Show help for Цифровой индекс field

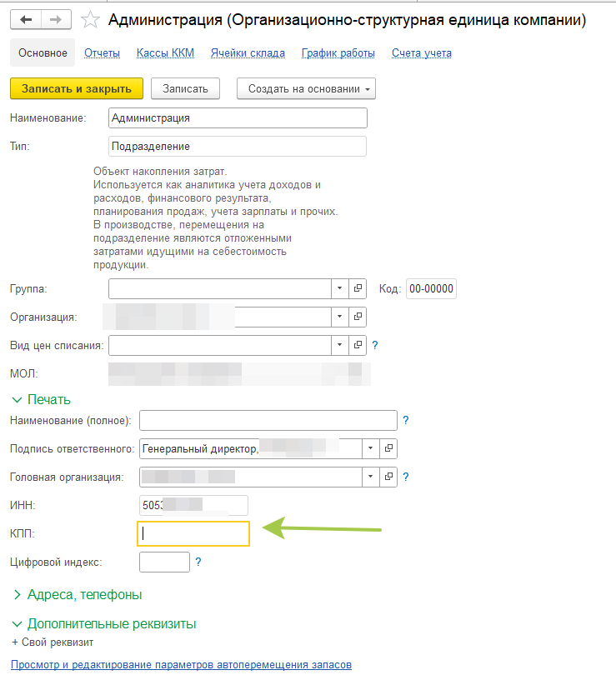point(198,562)
